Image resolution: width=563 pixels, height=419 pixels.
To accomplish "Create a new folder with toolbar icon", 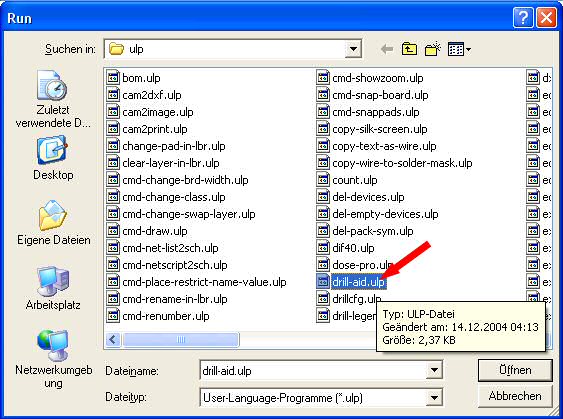I will point(433,49).
